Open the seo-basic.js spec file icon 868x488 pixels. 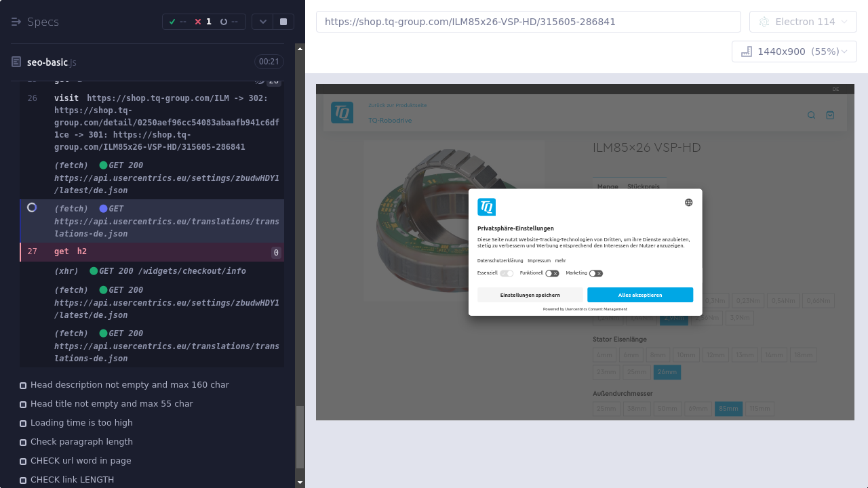16,62
